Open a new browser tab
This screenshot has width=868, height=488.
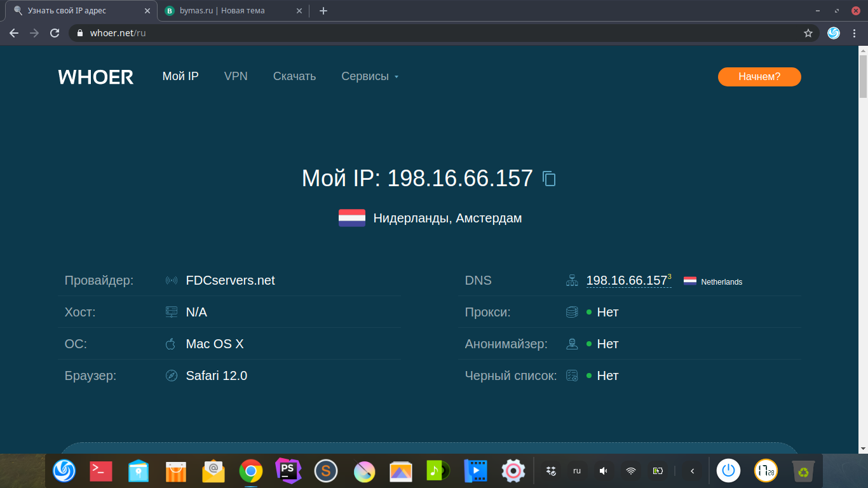click(323, 11)
